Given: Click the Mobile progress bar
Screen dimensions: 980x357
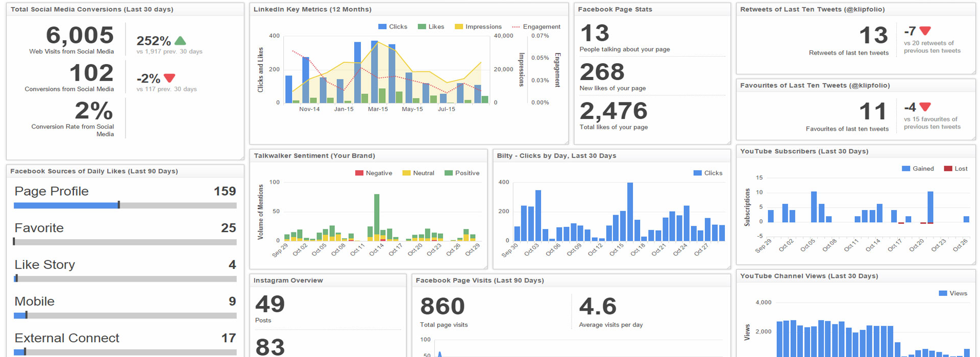Looking at the screenshot, I should click(125, 316).
